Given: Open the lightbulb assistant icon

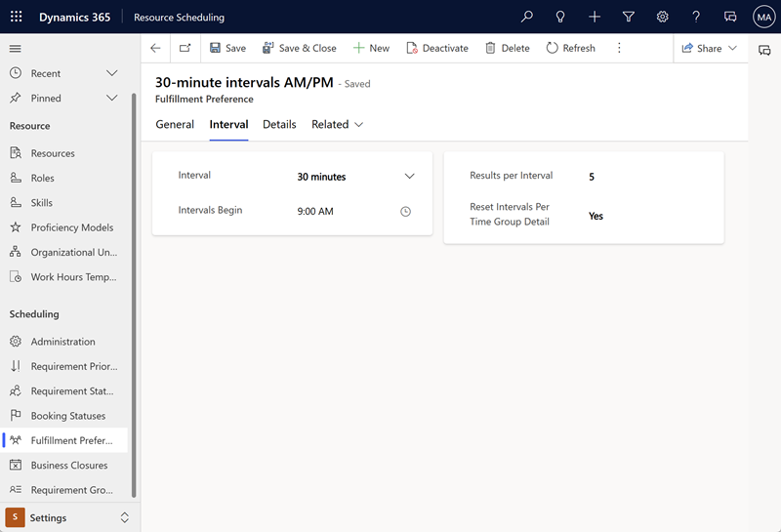Looking at the screenshot, I should 560,17.
